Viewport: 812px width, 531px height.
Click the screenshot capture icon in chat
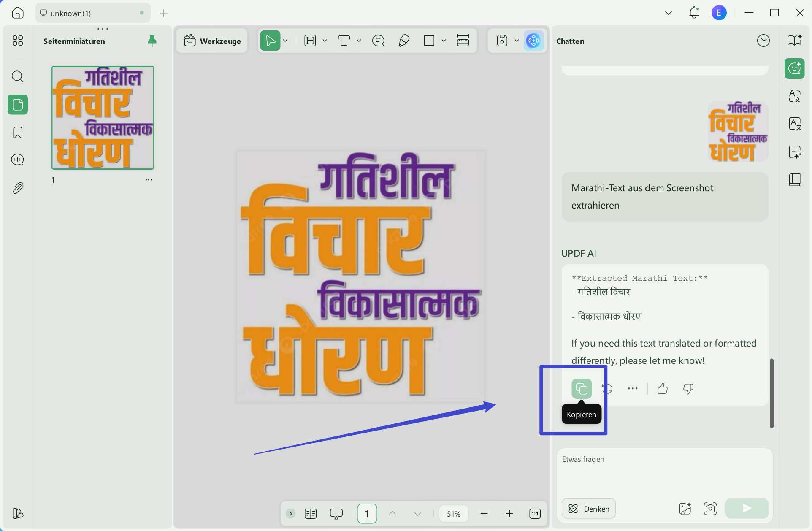tap(710, 508)
